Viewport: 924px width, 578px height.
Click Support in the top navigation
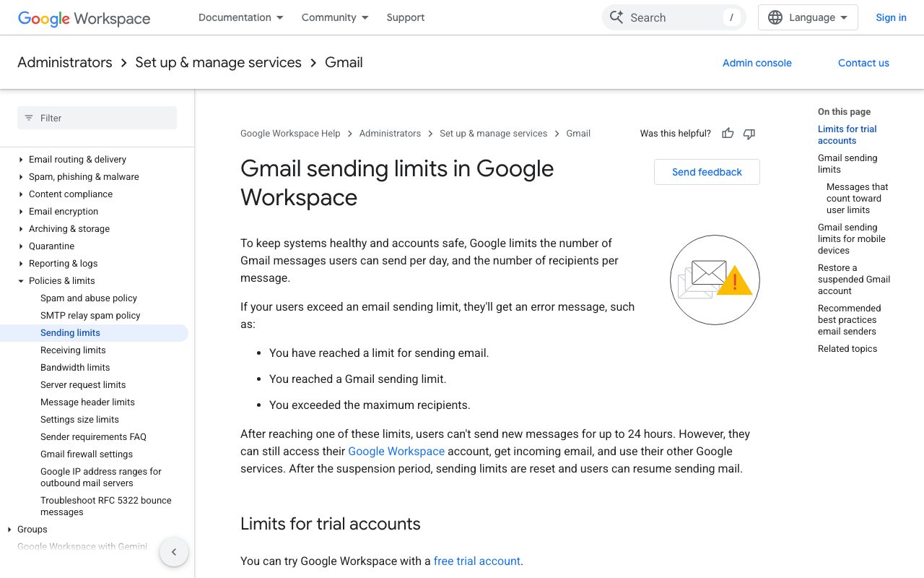tap(406, 17)
